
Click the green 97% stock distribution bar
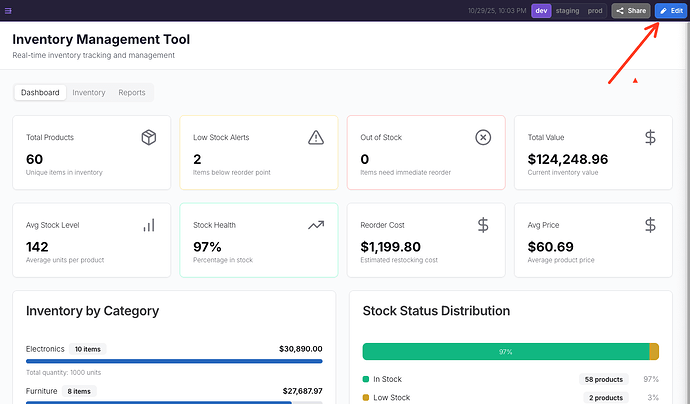(505, 351)
